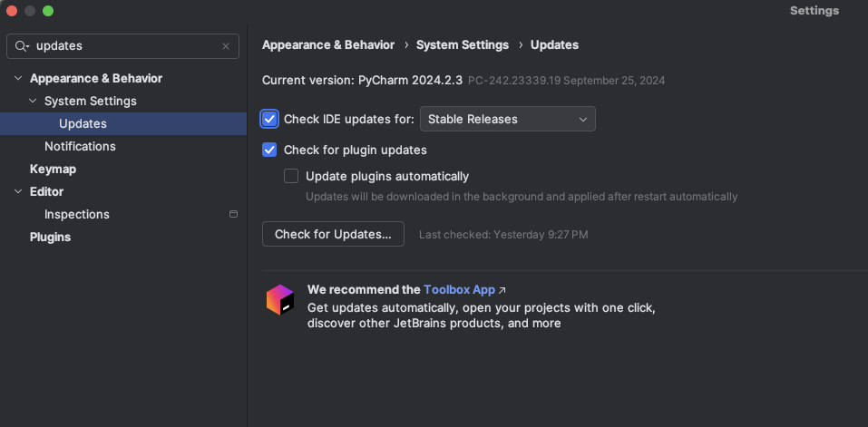Uncheck Check for plugin updates
The height and width of the screenshot is (427, 868).
269,150
